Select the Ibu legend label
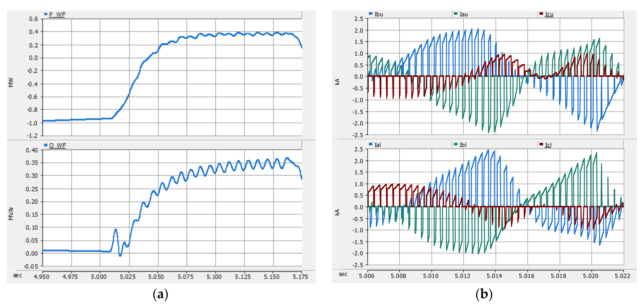This screenshot has height=308, width=644. [379, 14]
